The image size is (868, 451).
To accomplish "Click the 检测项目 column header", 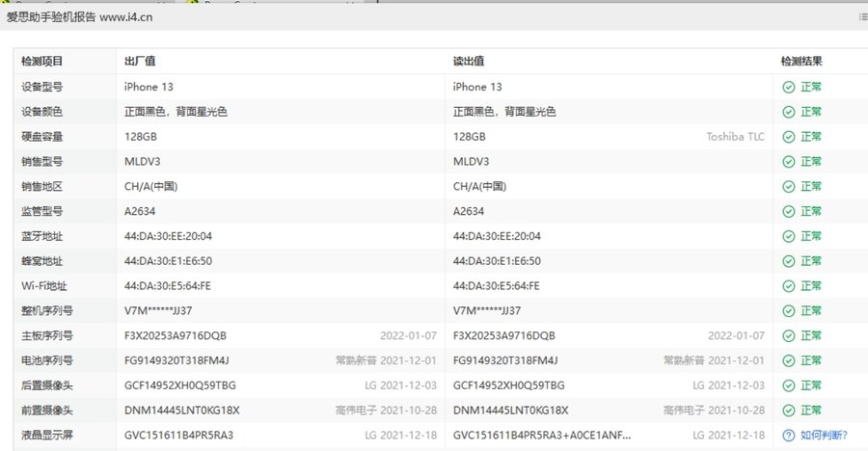I will tap(42, 62).
